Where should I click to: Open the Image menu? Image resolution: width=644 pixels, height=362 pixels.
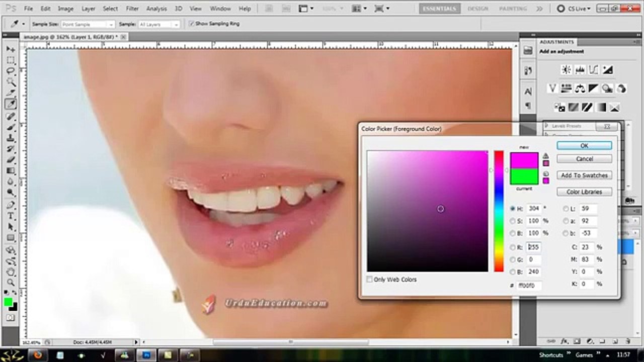pos(66,9)
